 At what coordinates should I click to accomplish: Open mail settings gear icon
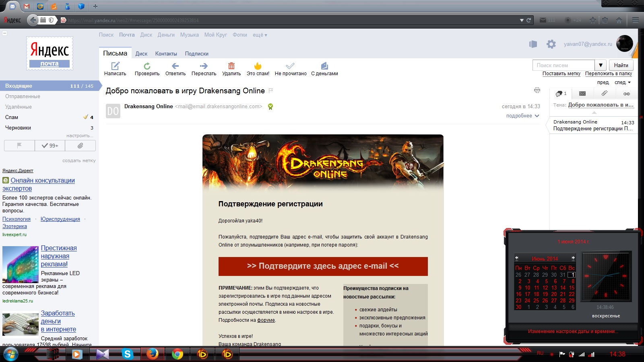(551, 44)
